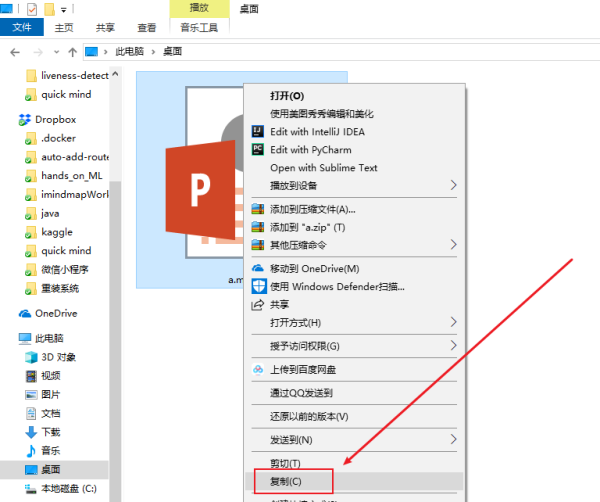The image size is (600, 502).
Task: Select 复制(C) in context menu
Action: tap(354, 481)
